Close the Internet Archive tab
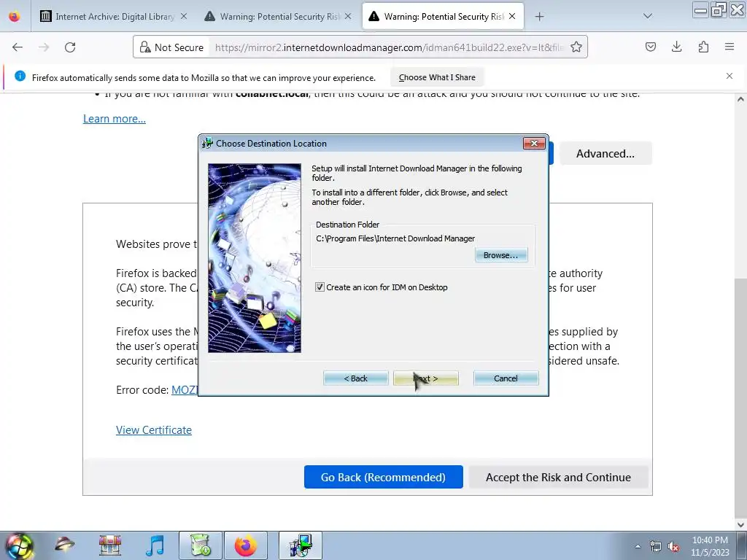This screenshot has width=747, height=560. (x=184, y=16)
